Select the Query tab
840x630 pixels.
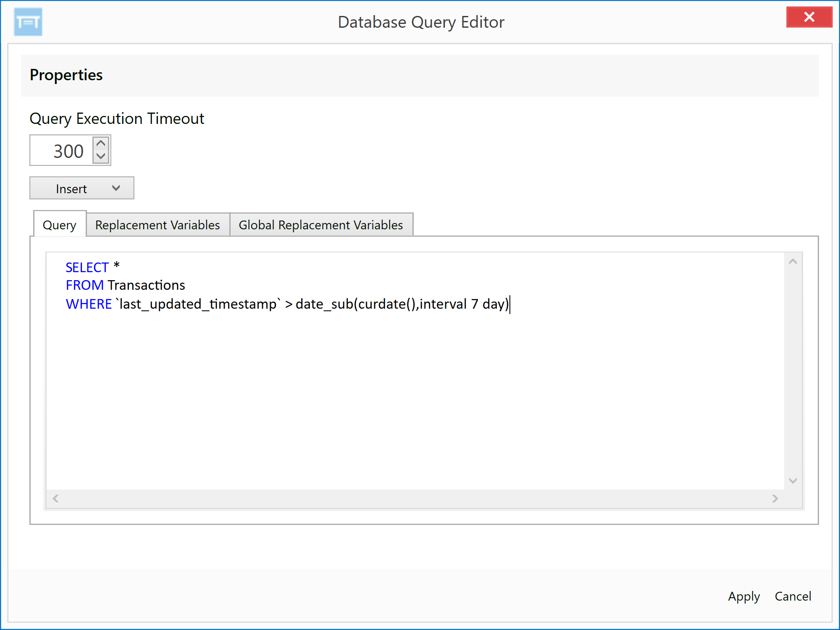tap(59, 225)
